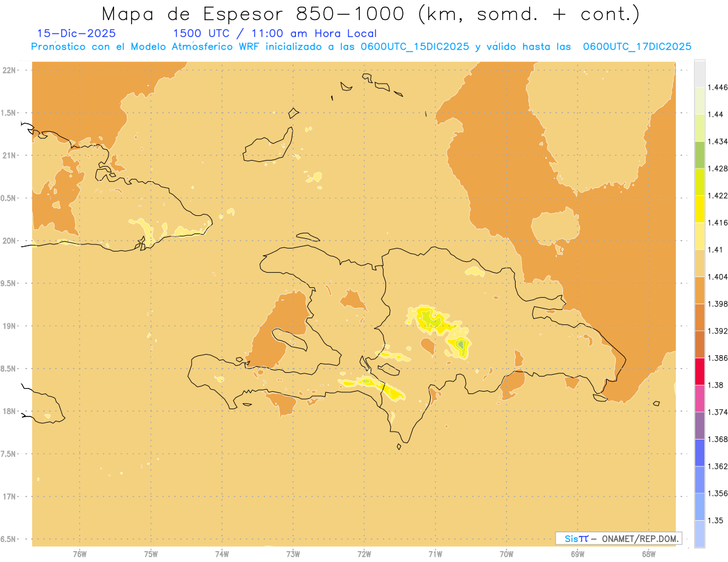This screenshot has width=728, height=562.
Task: Click the longitude label '75W'
Action: pyautogui.click(x=150, y=554)
